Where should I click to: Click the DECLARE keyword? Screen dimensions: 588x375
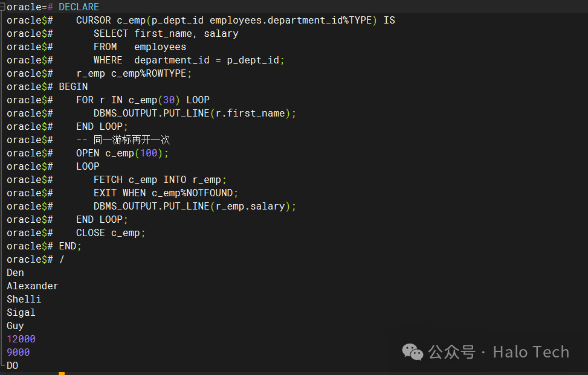pyautogui.click(x=79, y=7)
